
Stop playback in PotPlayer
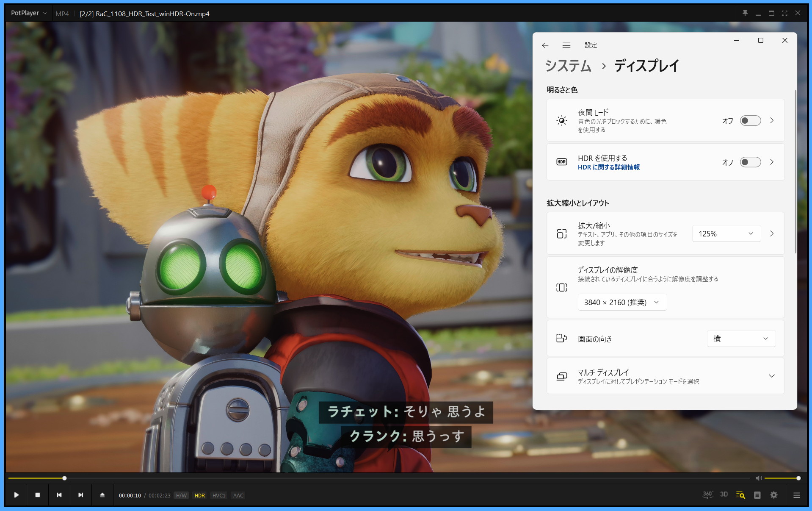coord(38,495)
